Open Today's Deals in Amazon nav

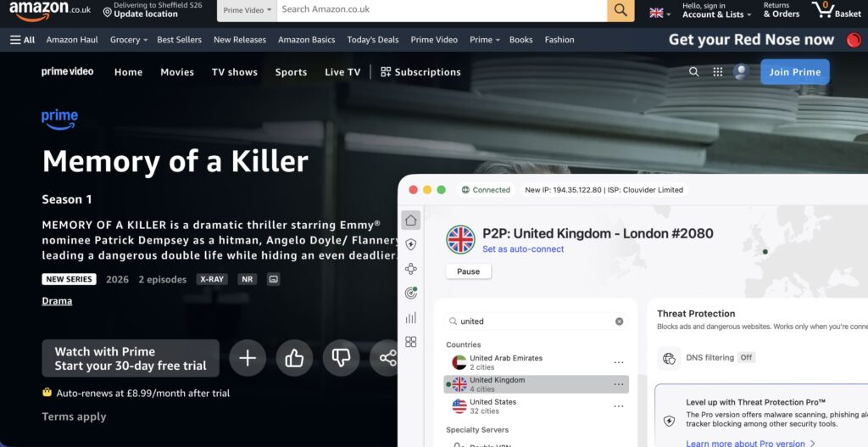[373, 40]
